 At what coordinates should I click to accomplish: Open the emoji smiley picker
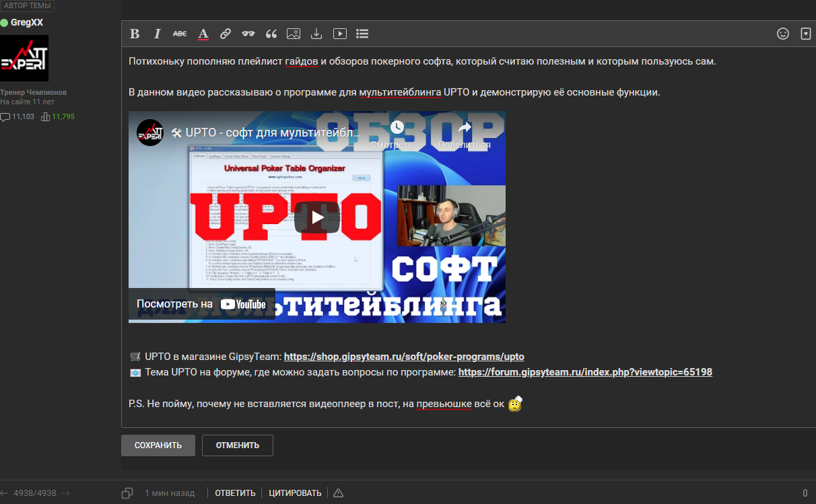[x=783, y=34]
